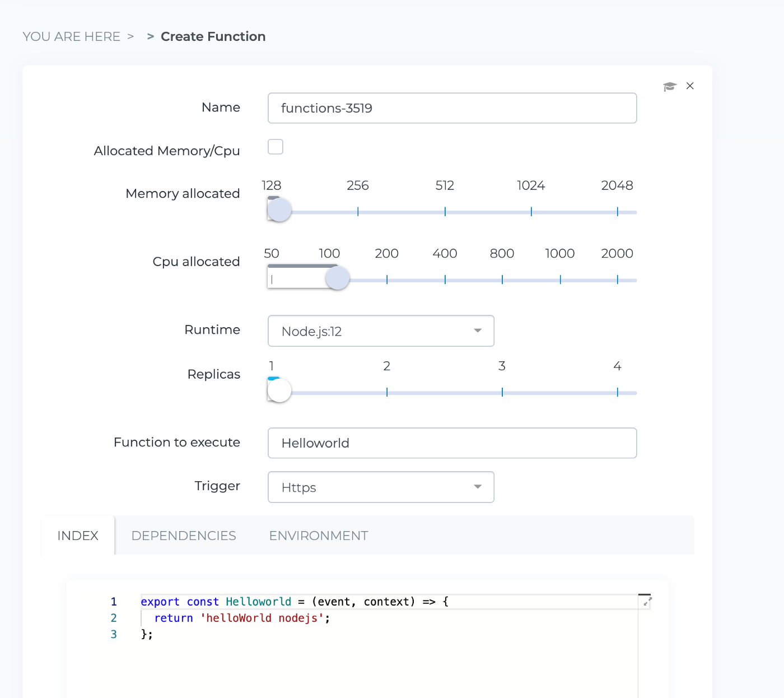Click the Memory allocated slider handle
The width and height of the screenshot is (784, 698).
(x=279, y=210)
